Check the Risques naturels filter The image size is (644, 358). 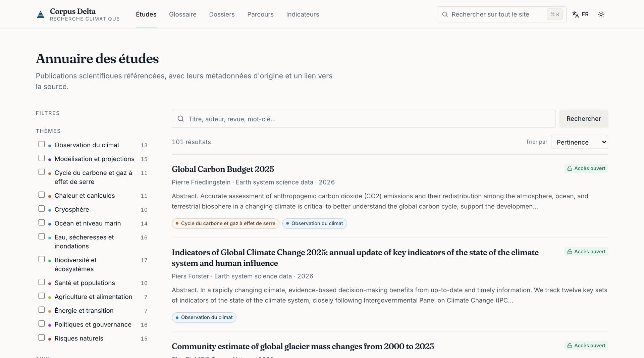coord(42,338)
